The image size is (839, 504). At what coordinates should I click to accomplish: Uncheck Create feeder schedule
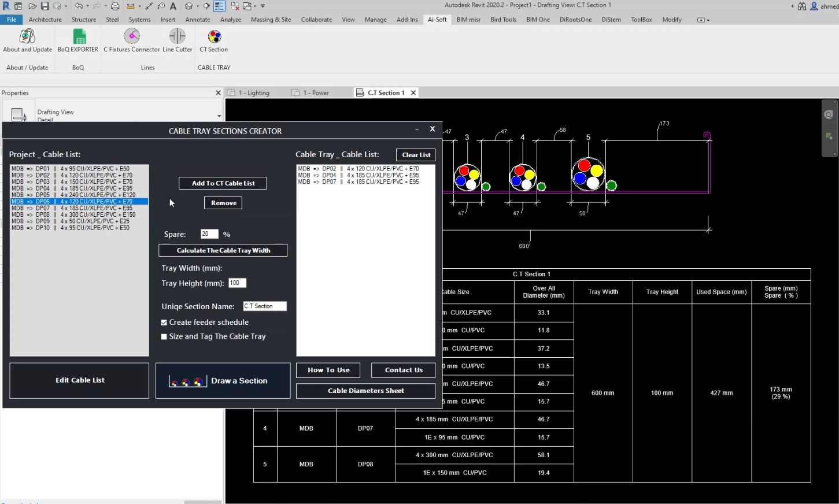tap(164, 323)
